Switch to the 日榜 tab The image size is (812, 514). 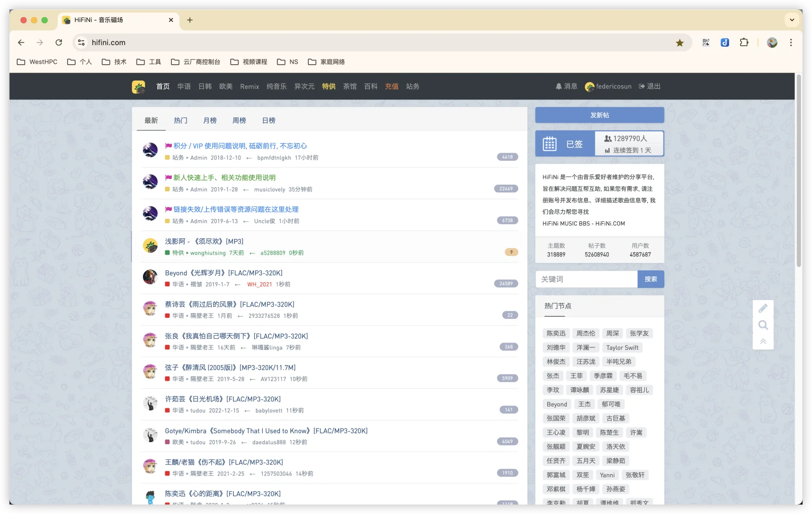269,120
